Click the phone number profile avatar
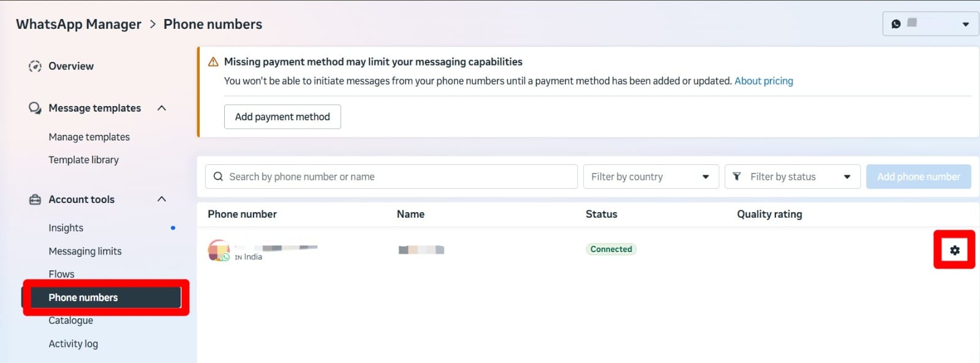The height and width of the screenshot is (363, 980). (x=219, y=250)
